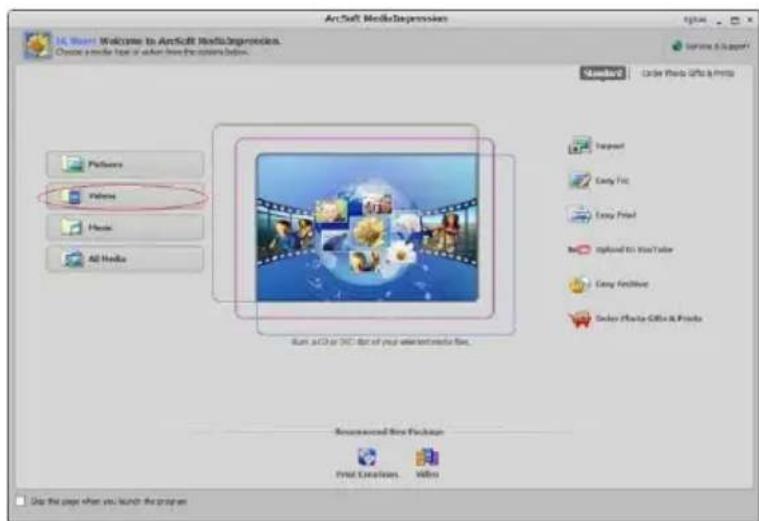759x521 pixels.
Task: Open the Service & Support link
Action: pyautogui.click(x=711, y=46)
